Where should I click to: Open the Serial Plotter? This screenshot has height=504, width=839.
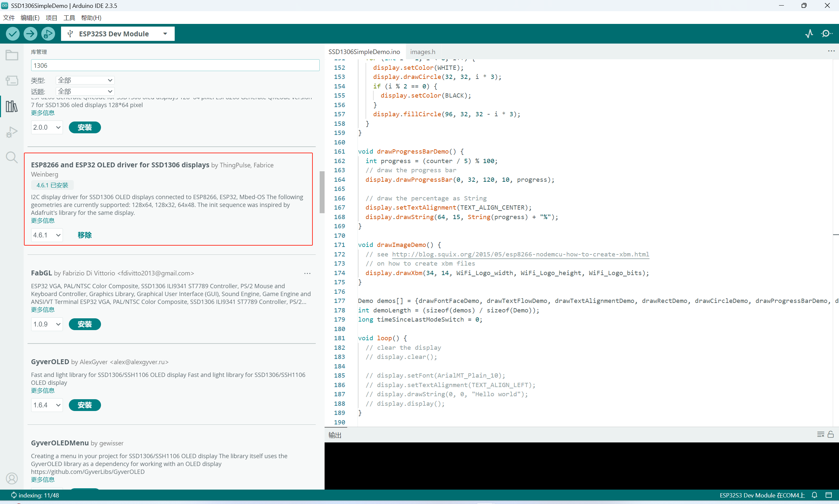[809, 34]
